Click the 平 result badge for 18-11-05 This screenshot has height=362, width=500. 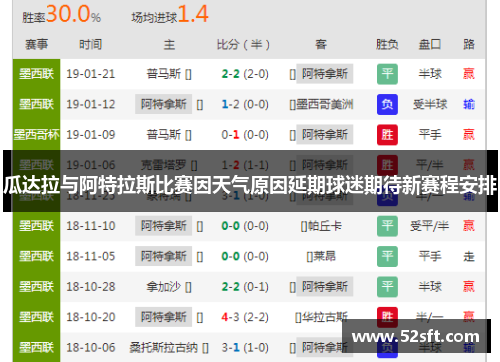click(387, 256)
